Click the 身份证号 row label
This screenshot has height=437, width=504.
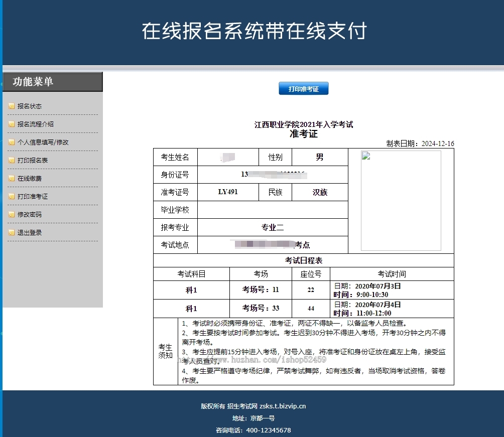click(x=175, y=175)
